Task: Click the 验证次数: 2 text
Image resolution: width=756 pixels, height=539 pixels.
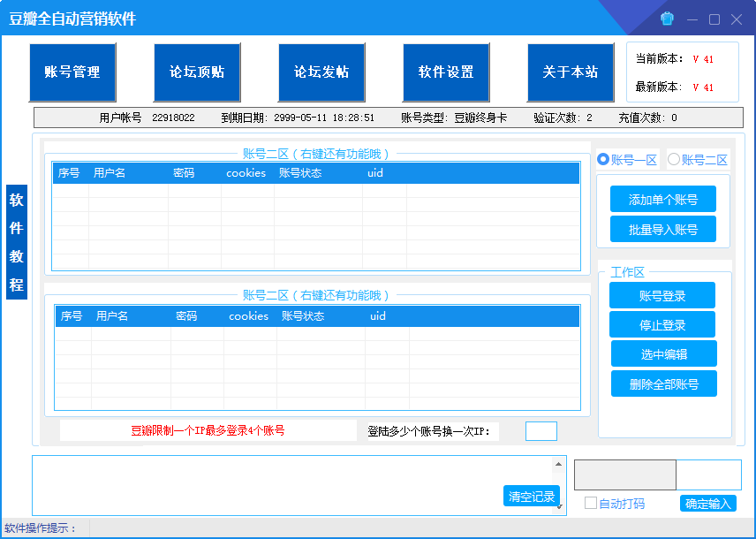Action: point(563,118)
